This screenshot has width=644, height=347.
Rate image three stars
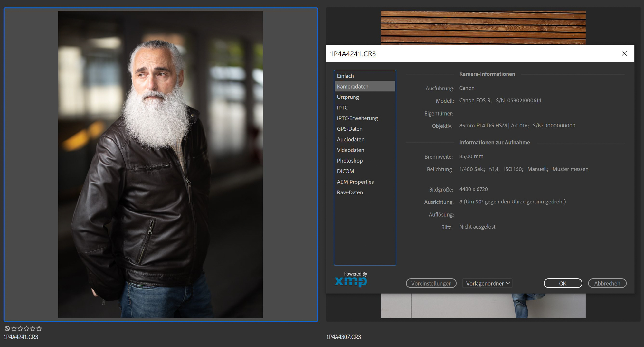click(26, 328)
